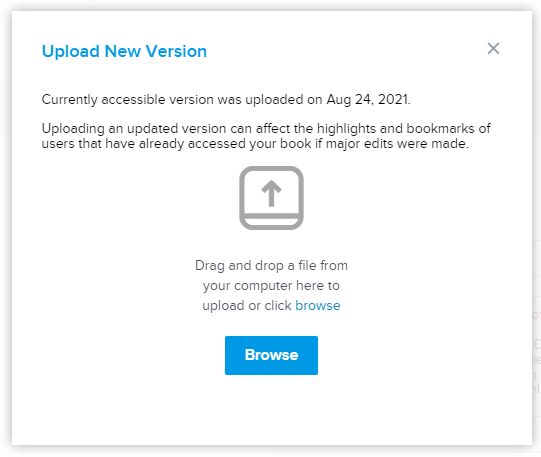Viewport: 541px width, 457px height.
Task: Click the bottom spine of the book icon
Action: [x=272, y=222]
